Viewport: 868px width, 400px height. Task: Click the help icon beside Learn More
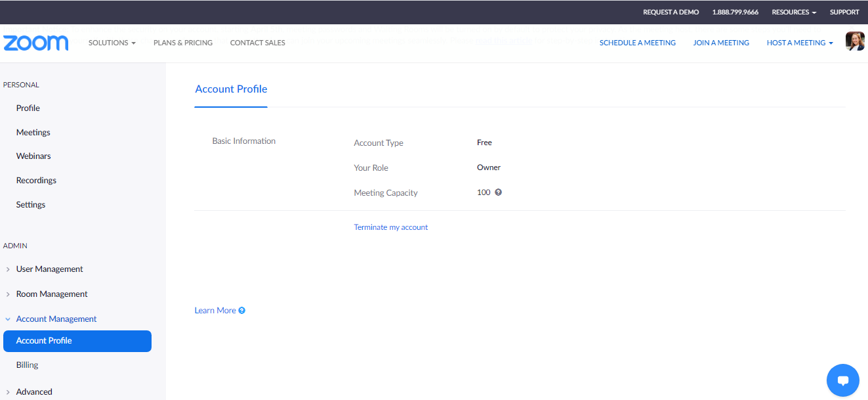[x=242, y=311]
